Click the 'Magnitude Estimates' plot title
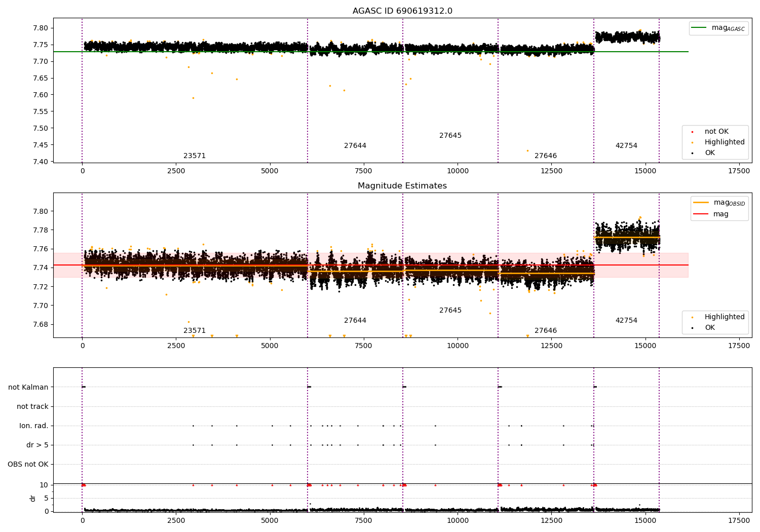This screenshot has height=532, width=760. (x=402, y=186)
